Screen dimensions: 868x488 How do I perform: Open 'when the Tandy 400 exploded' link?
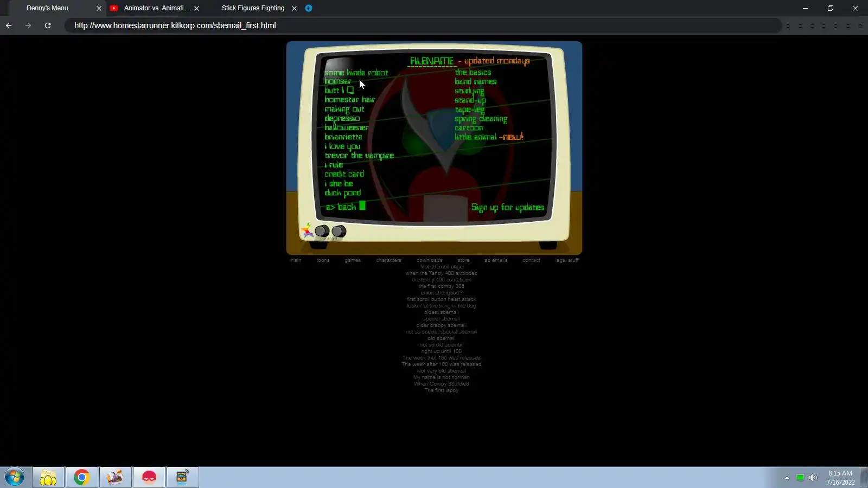(442, 273)
